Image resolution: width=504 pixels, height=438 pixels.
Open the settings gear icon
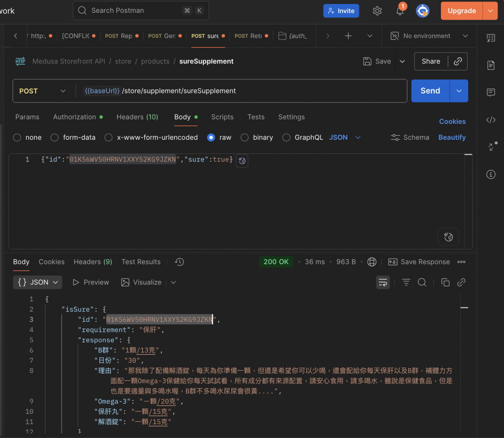pos(377,11)
